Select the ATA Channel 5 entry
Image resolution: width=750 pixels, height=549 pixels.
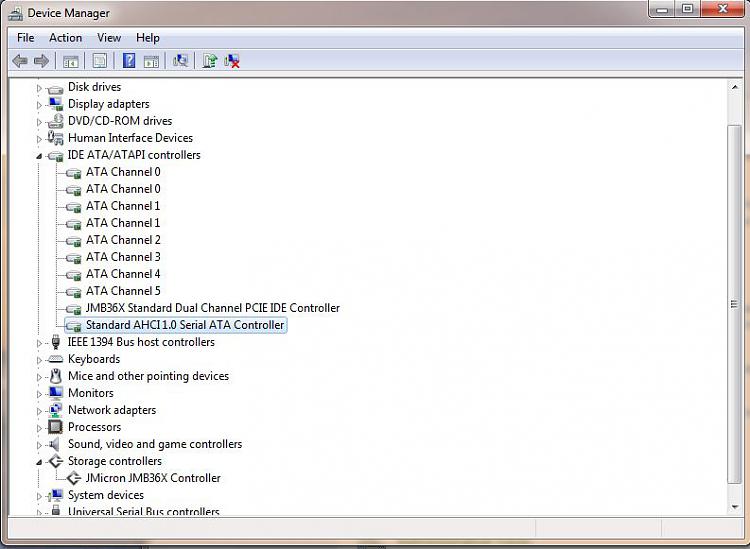pyautogui.click(x=123, y=291)
